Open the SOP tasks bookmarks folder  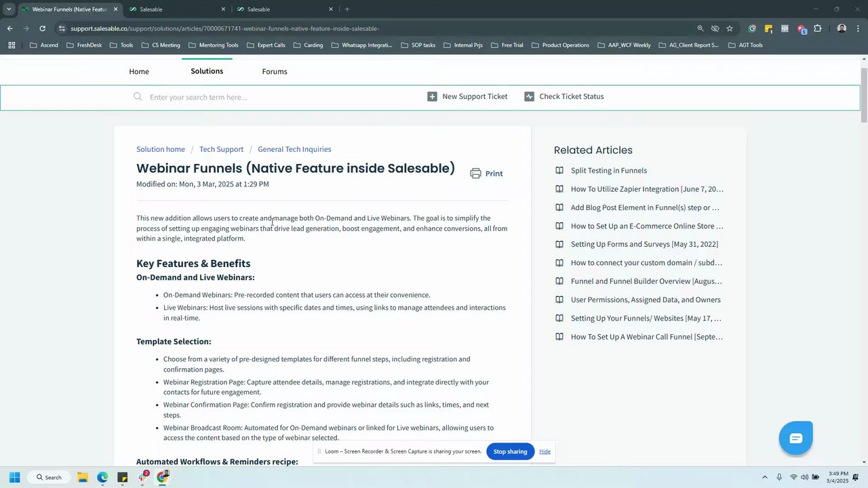point(418,45)
